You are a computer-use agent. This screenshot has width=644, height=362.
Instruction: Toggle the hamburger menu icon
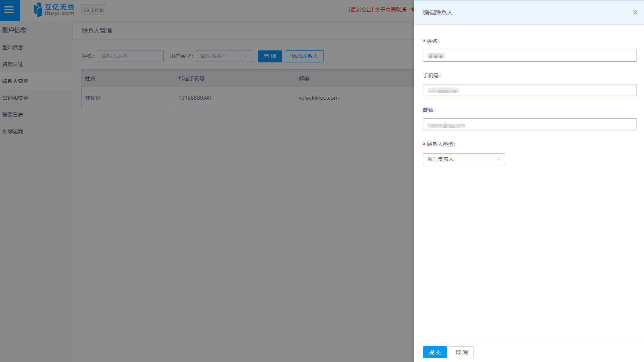[9, 10]
